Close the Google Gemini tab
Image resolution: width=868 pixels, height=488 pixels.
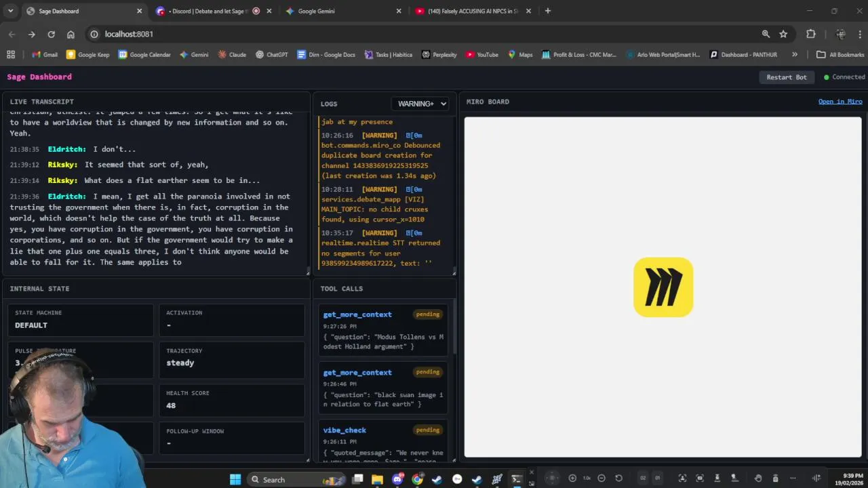pyautogui.click(x=399, y=11)
